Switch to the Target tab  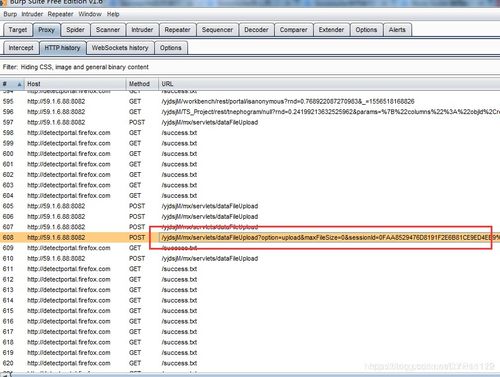point(18,30)
